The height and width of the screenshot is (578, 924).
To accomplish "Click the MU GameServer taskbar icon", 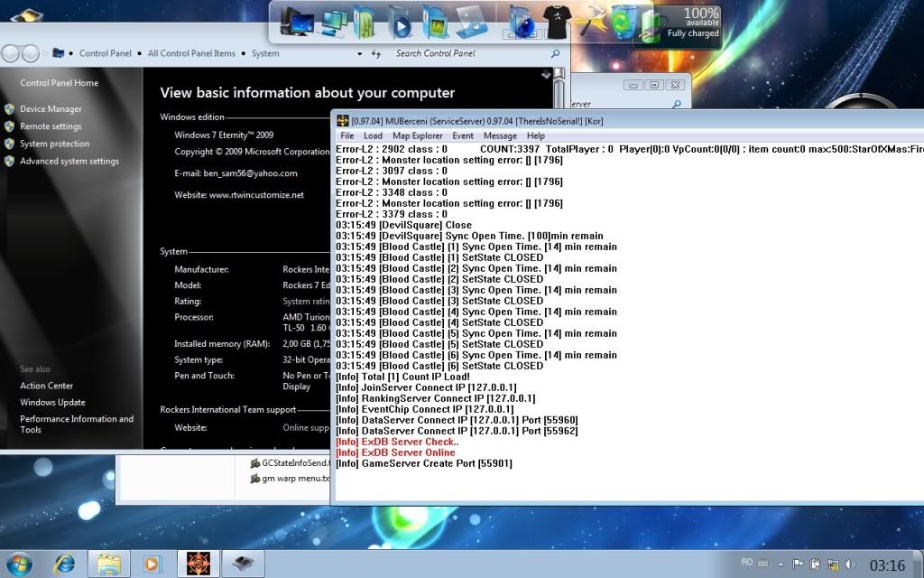I will tap(194, 564).
